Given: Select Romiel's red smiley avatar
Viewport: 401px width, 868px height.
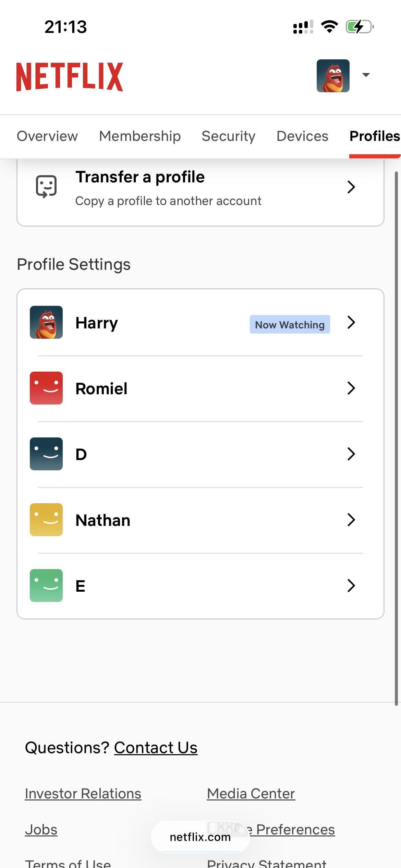Looking at the screenshot, I should click(x=46, y=388).
